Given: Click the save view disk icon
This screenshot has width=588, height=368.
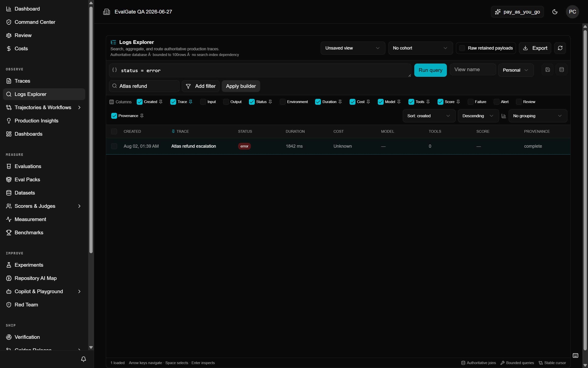Looking at the screenshot, I should point(548,70).
